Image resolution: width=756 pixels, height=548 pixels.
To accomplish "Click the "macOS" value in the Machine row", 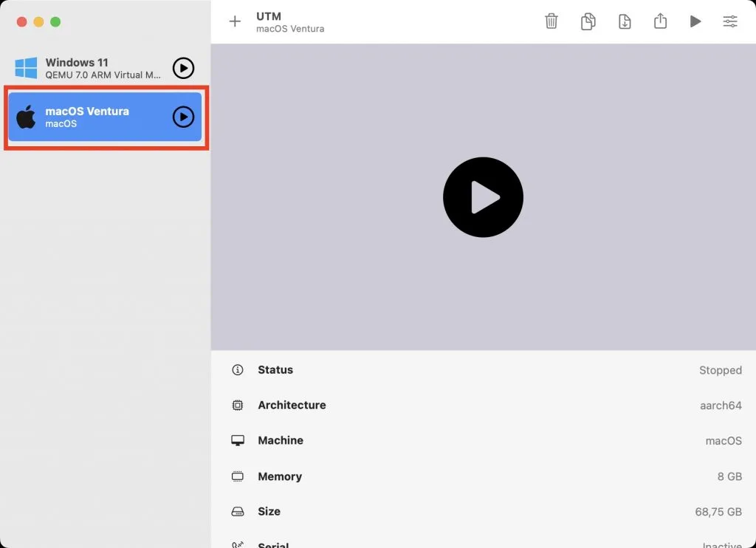I will pyautogui.click(x=724, y=441).
